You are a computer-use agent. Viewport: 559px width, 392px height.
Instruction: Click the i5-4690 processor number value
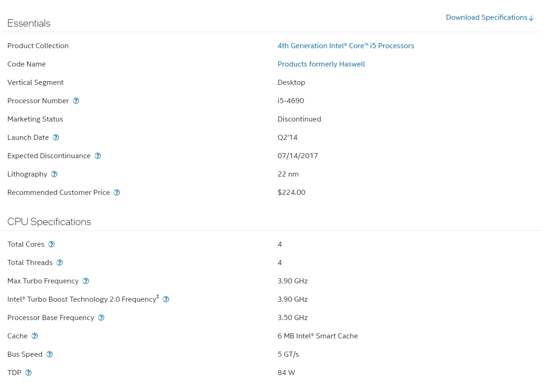[291, 101]
